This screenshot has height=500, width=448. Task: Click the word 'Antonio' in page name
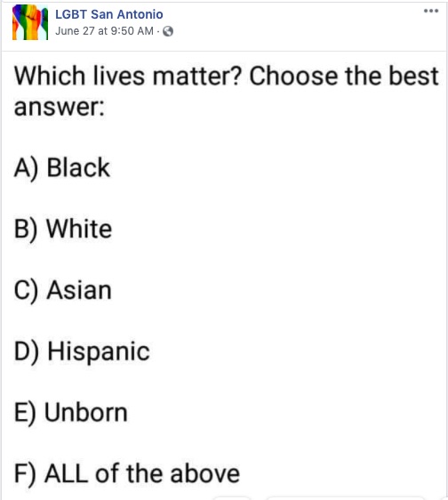pyautogui.click(x=140, y=14)
